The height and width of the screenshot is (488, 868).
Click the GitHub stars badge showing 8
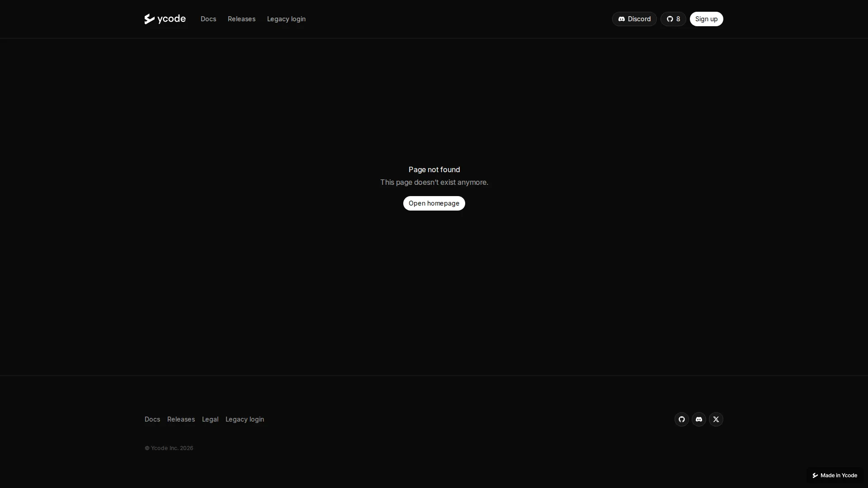coord(673,19)
